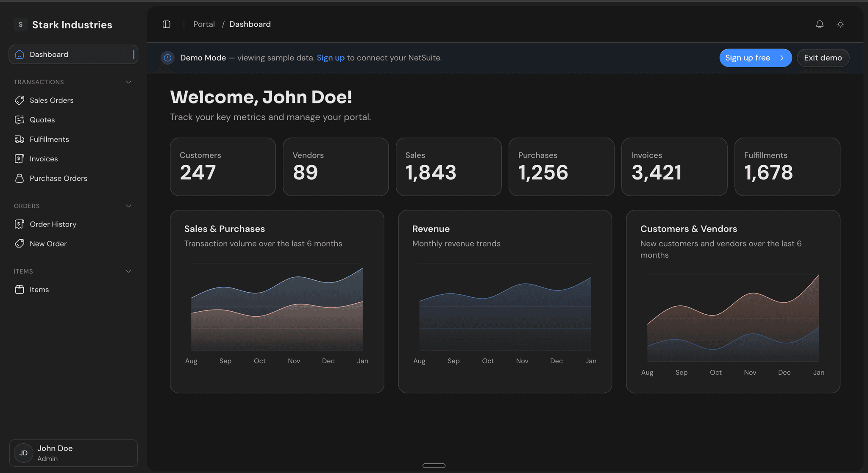Viewport: 868px width, 473px height.
Task: Click the Sign up free button
Action: tap(755, 58)
